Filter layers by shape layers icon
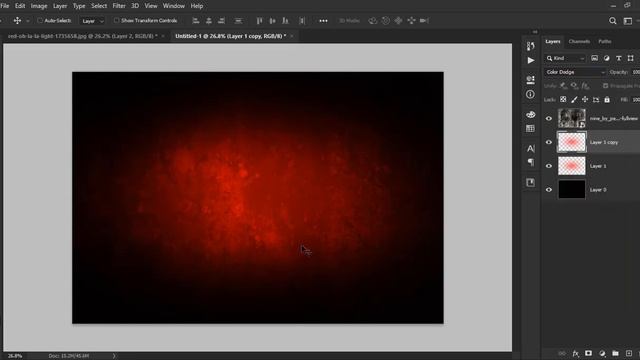 pos(631,58)
